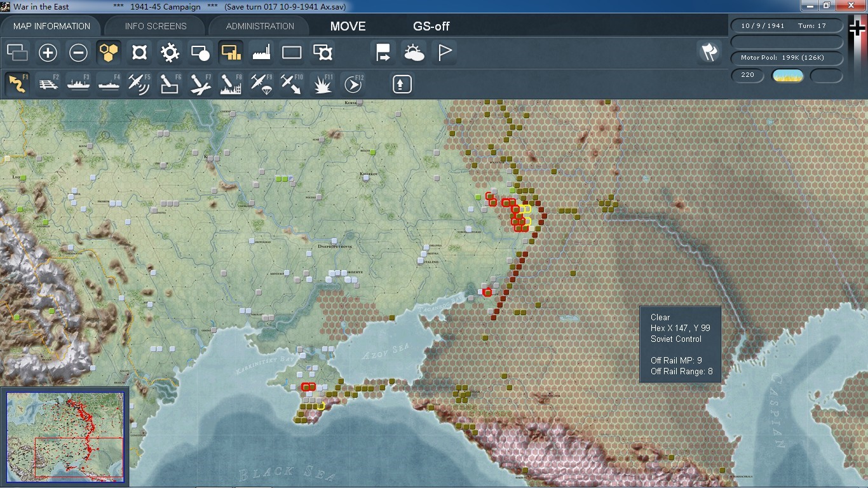The width and height of the screenshot is (868, 488).
Task: Zoom in the map with the plus icon
Action: coord(48,52)
